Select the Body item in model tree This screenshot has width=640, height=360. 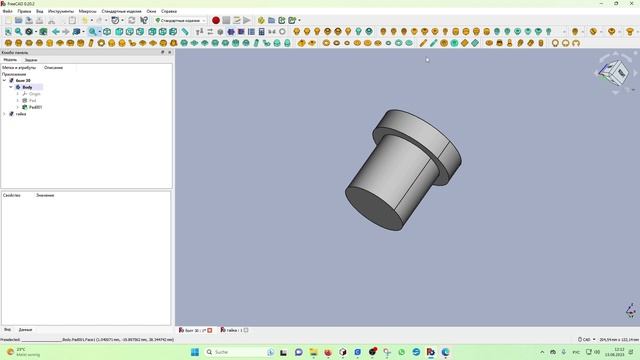tap(27, 87)
